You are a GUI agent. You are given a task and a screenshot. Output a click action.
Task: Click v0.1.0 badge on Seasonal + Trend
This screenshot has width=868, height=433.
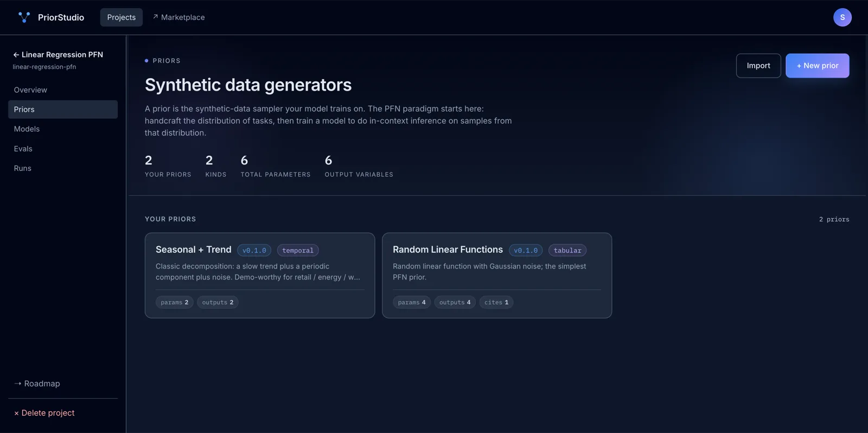coord(254,250)
